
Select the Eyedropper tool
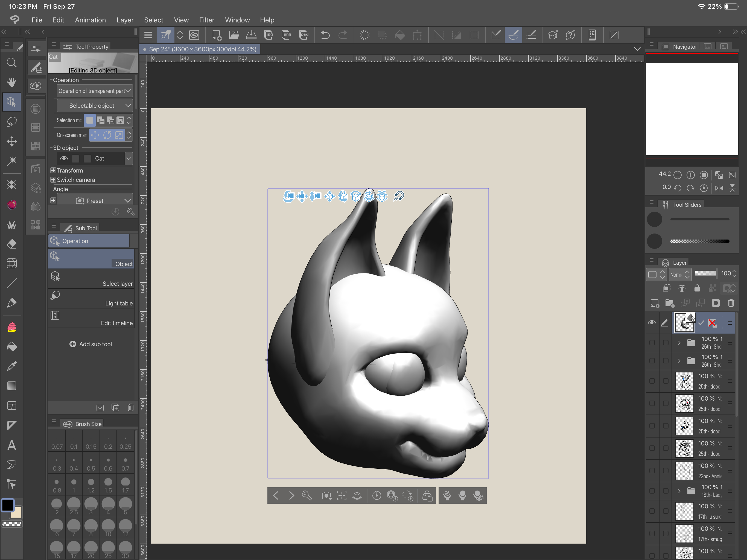pyautogui.click(x=12, y=366)
